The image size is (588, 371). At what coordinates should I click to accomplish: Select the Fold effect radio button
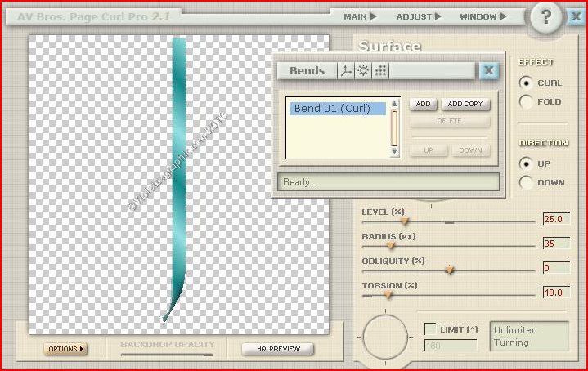click(x=526, y=102)
